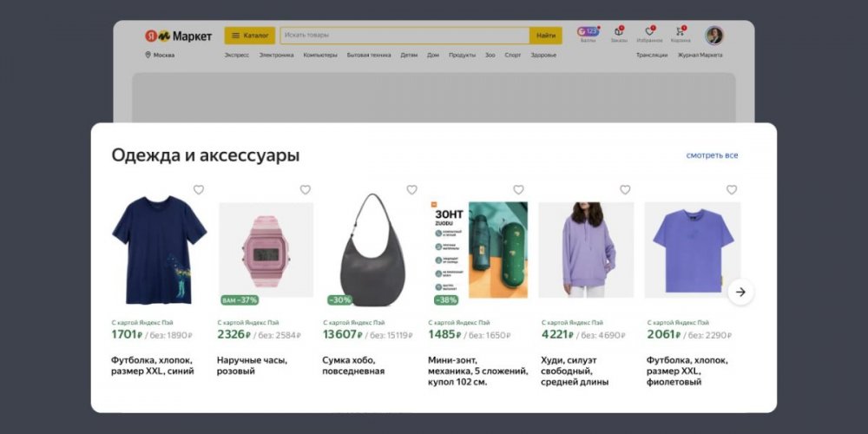Image resolution: width=868 pixels, height=434 pixels.
Task: Open the Баллы points balance
Action: click(x=588, y=34)
